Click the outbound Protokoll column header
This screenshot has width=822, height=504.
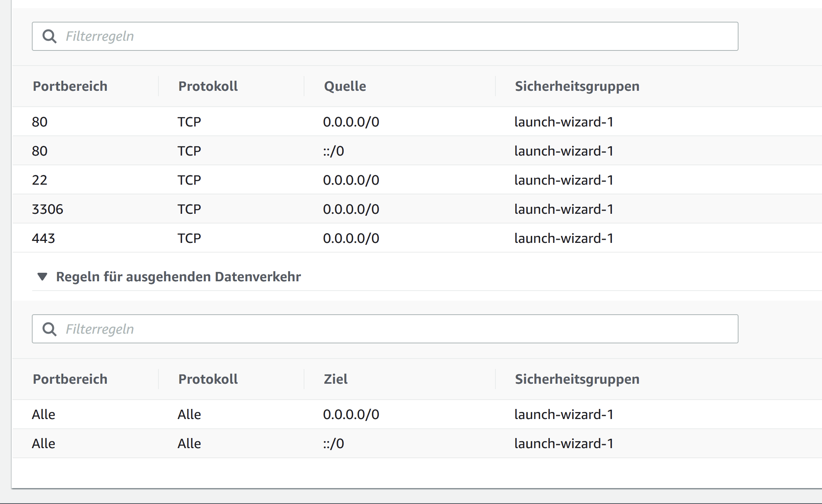point(208,379)
